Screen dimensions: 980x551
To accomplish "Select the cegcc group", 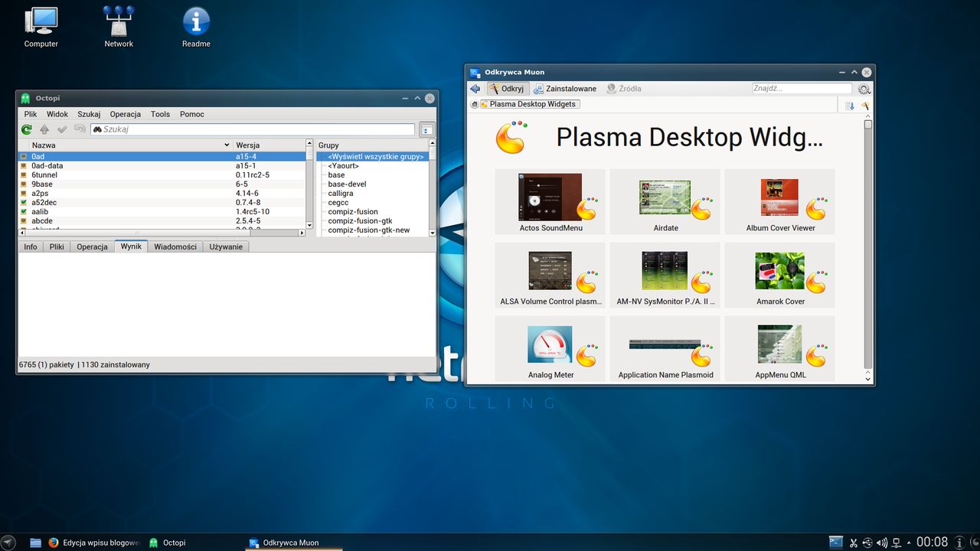I will [338, 202].
